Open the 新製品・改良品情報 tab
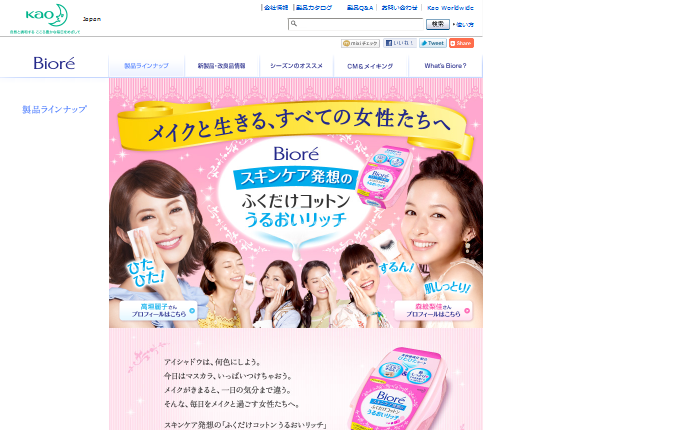Image resolution: width=696 pixels, height=430 pixels. coord(221,66)
